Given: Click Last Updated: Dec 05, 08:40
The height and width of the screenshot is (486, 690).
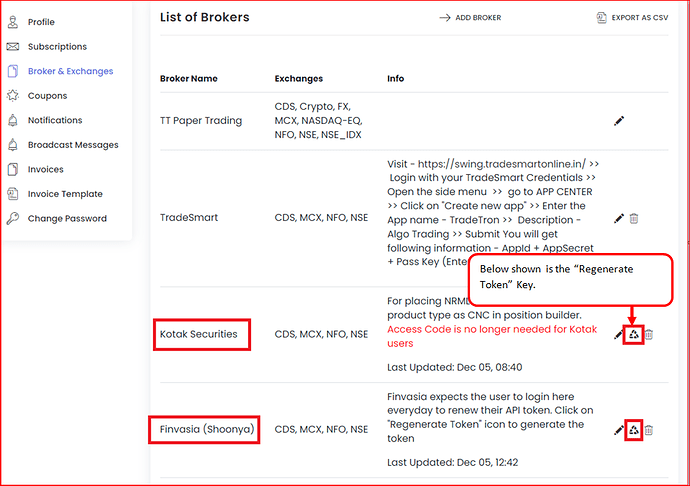Looking at the screenshot, I should (455, 367).
